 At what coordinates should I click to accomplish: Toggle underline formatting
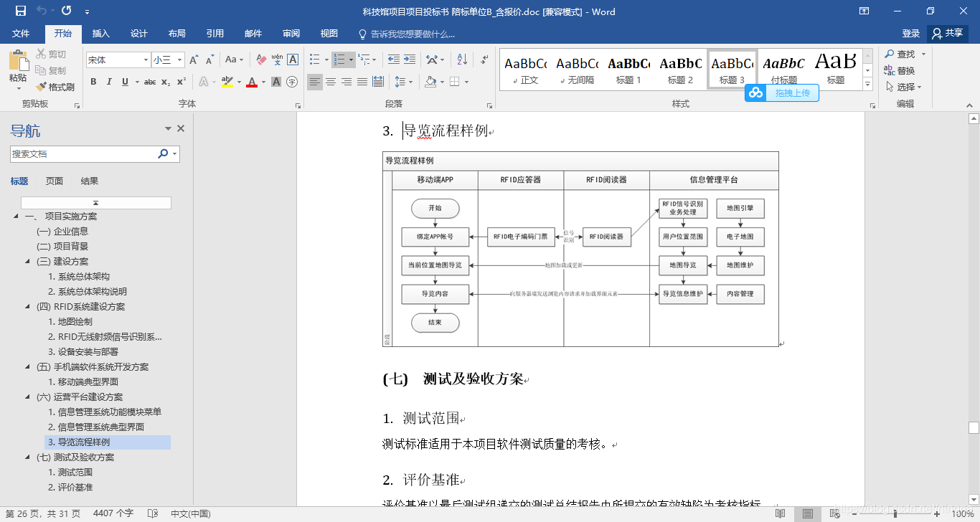[125, 82]
